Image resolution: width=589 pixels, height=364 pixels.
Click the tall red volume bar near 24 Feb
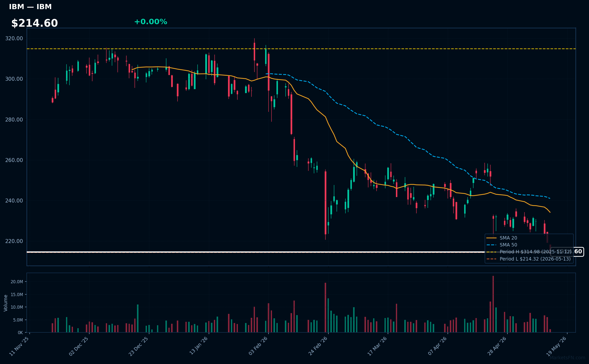coord(325,307)
